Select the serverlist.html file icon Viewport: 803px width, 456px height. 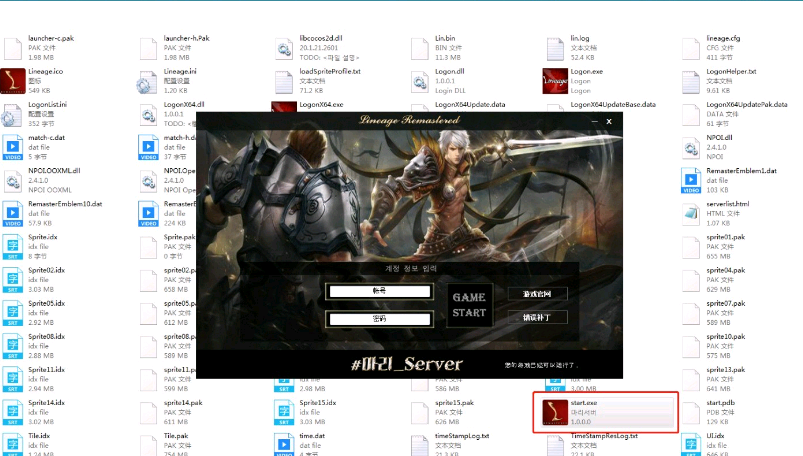tap(690, 215)
